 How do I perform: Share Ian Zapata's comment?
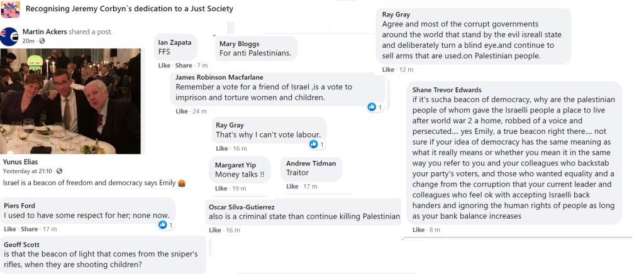click(x=184, y=66)
